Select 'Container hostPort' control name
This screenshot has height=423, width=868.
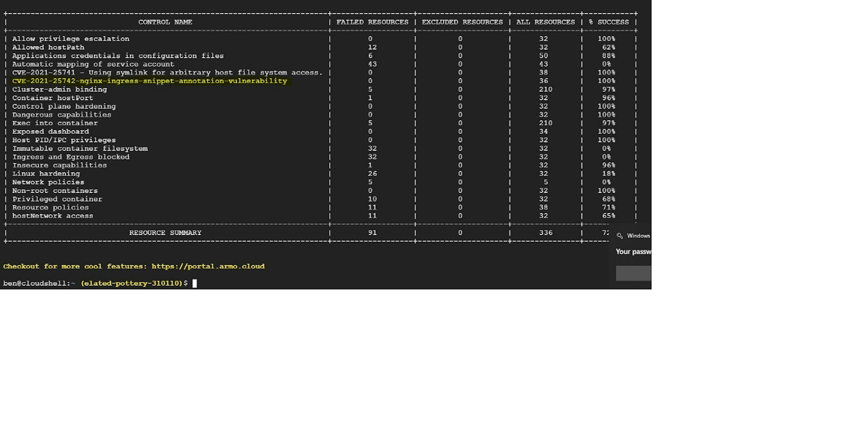(53, 98)
